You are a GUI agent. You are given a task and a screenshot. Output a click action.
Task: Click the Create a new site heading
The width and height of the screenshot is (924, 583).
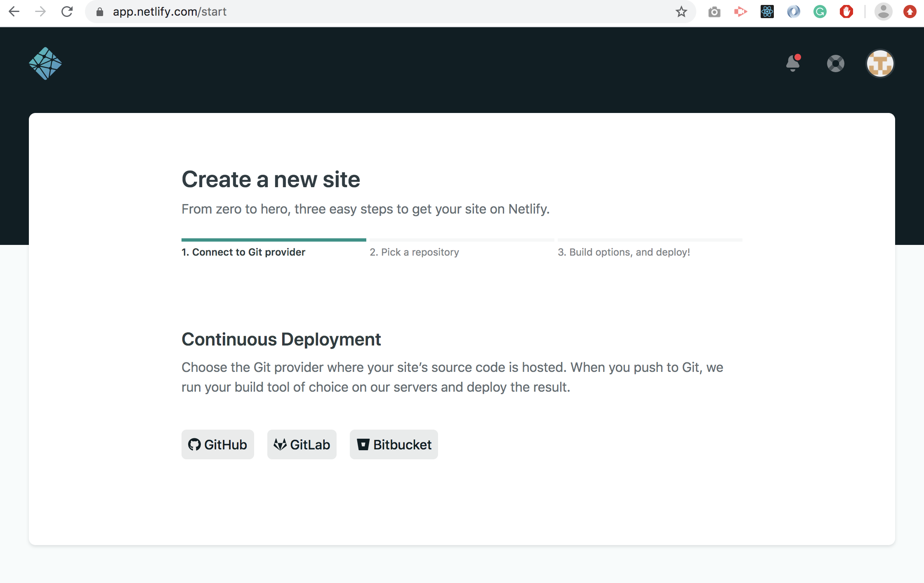[271, 179]
